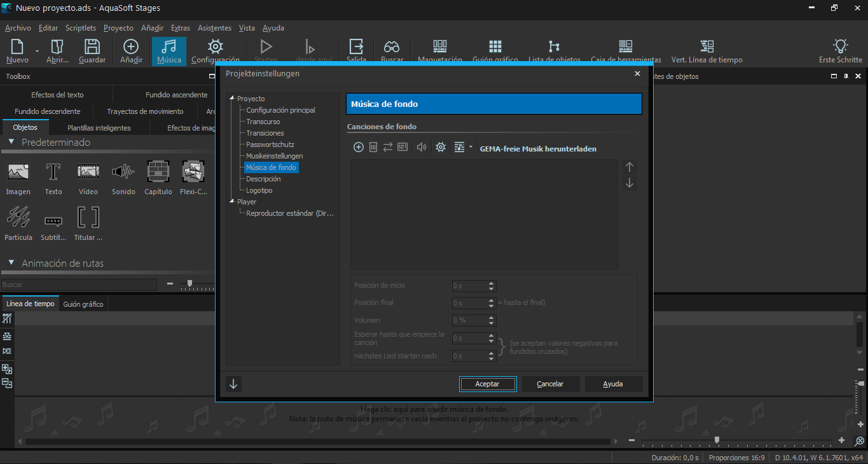Click the music playlist icon in dialog toolbar
This screenshot has width=868, height=464.
point(460,147)
